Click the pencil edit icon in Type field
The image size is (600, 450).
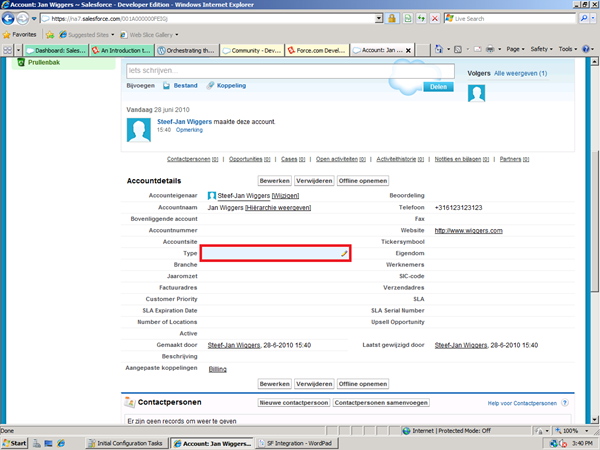click(x=344, y=253)
